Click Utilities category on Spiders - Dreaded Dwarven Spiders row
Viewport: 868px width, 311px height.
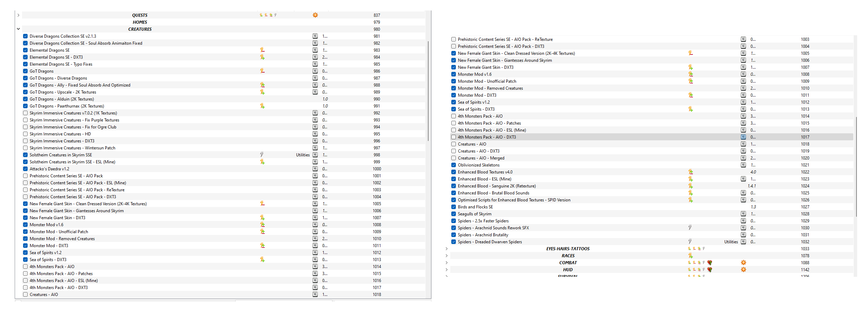tap(731, 242)
